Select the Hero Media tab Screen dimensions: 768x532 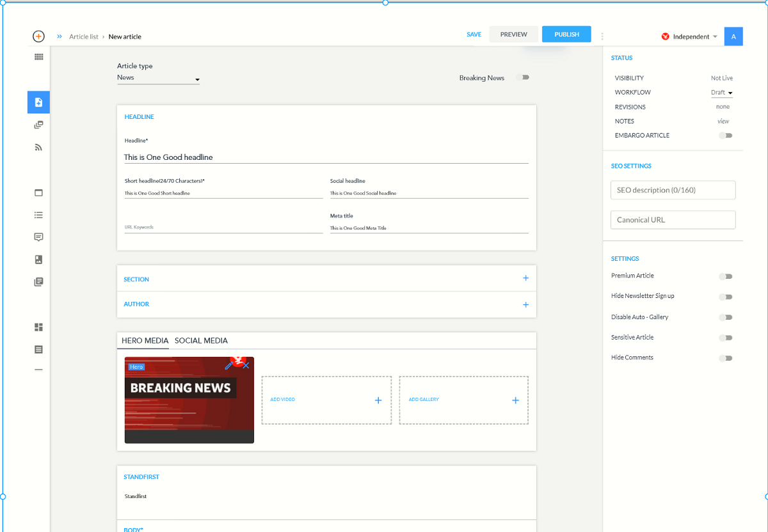click(145, 341)
